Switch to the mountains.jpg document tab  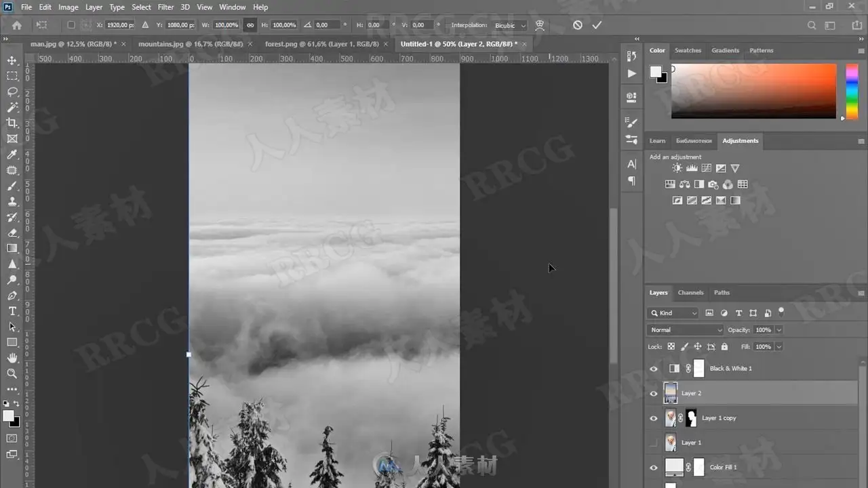tap(191, 43)
